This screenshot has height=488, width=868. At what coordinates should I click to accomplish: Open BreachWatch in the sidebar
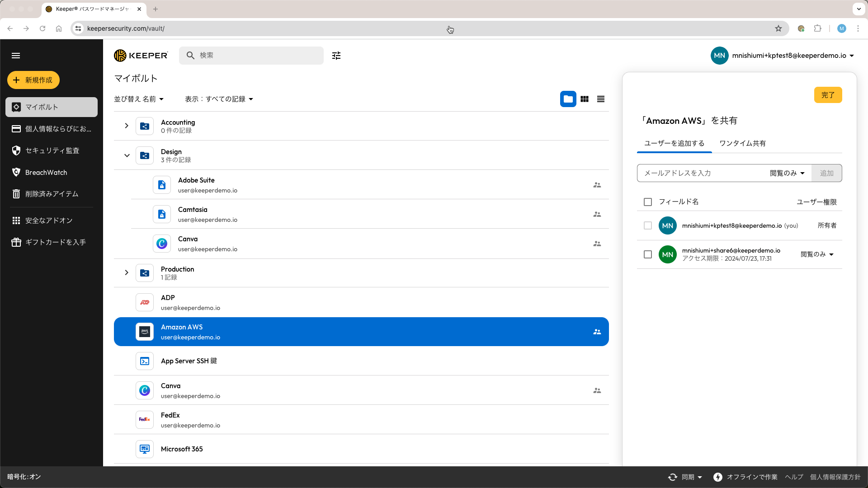[x=46, y=172]
